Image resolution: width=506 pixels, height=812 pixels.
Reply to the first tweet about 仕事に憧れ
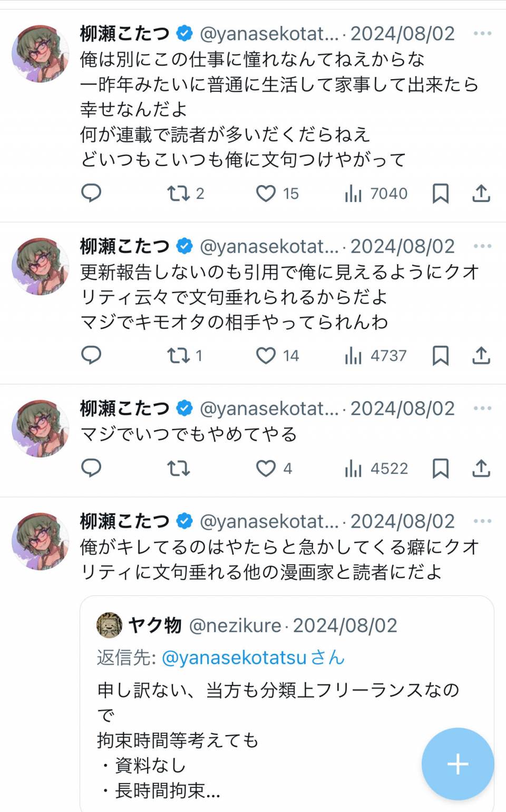pyautogui.click(x=91, y=193)
